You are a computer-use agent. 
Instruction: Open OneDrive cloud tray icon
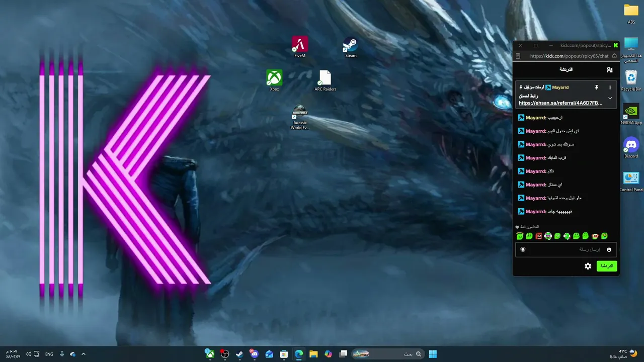73,354
